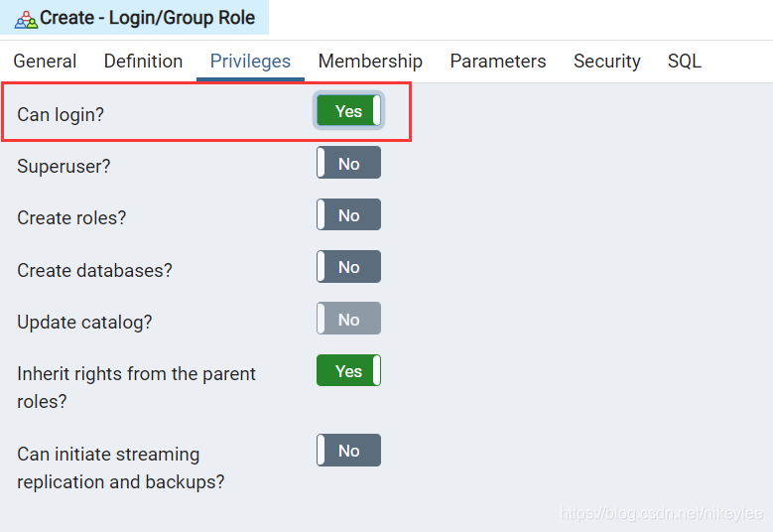Screen dimensions: 773x532
Task: Enable the Create databases switch
Action: point(348,266)
